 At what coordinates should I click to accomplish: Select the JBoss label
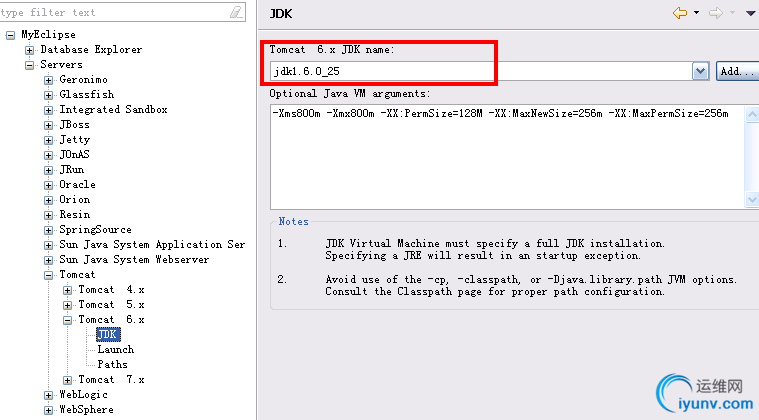(75, 124)
